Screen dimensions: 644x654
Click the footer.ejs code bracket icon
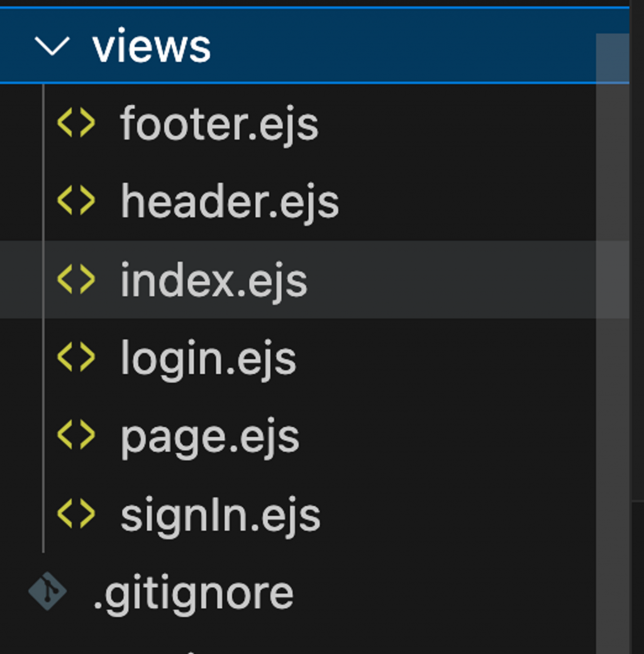76,123
